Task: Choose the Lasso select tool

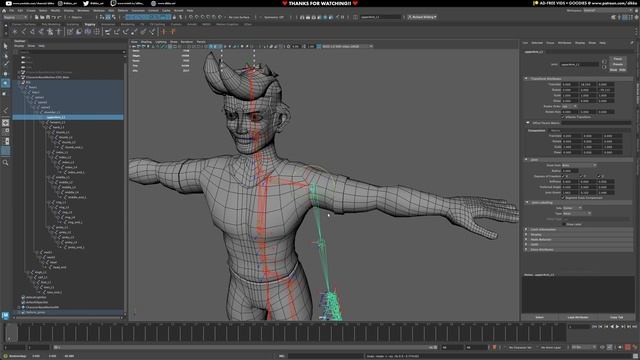Action: point(5,55)
